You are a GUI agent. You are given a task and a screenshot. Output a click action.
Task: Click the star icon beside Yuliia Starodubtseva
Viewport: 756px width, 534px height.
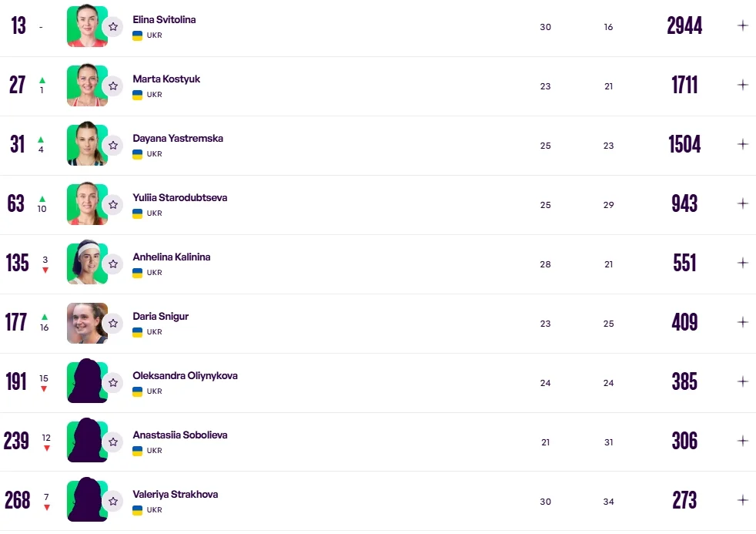point(113,205)
